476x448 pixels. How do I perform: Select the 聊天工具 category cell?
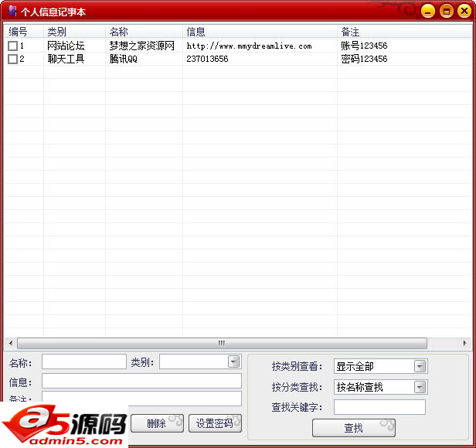point(66,59)
